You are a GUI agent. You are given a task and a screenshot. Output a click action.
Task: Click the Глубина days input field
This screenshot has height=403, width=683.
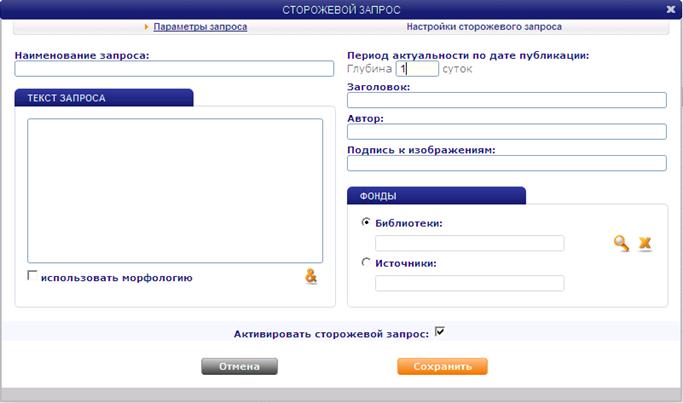point(417,69)
